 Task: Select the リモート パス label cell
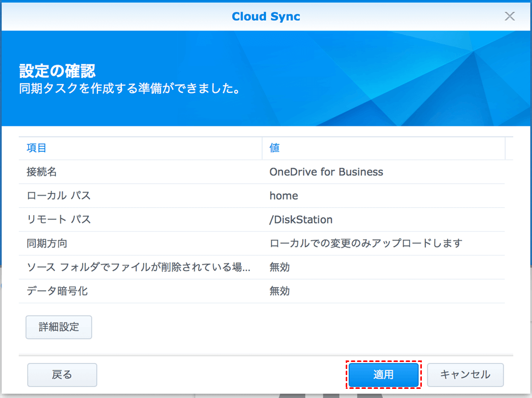pyautogui.click(x=58, y=220)
